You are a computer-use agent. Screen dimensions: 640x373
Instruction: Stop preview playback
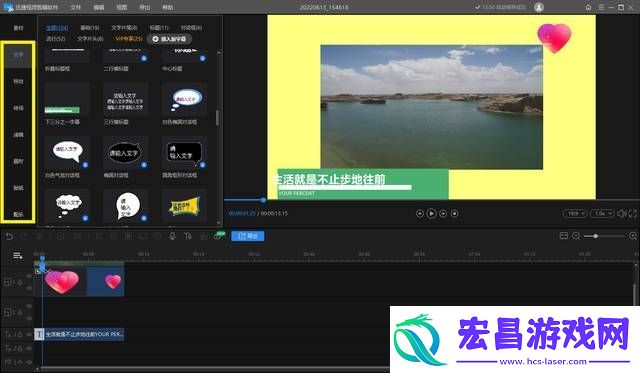click(454, 213)
